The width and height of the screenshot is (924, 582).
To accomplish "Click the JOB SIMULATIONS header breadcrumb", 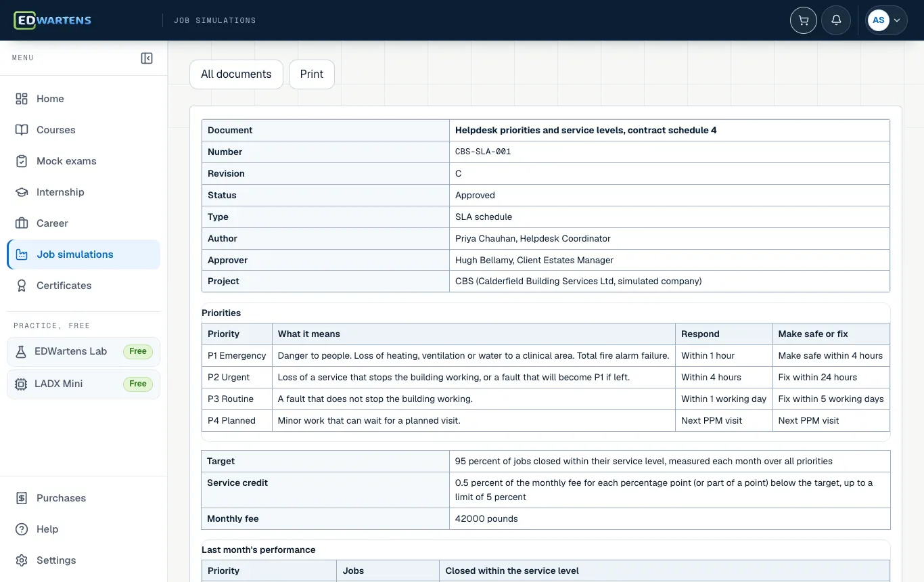I will [x=215, y=20].
